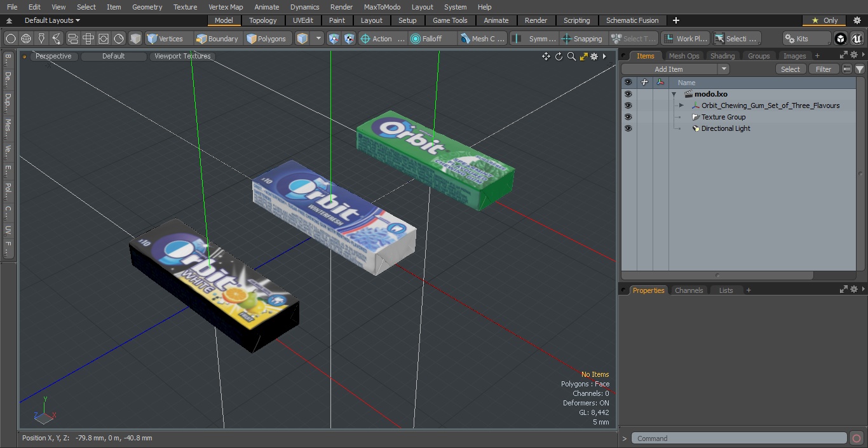Open the MaxToModo menu
868x448 pixels.
[x=382, y=7]
